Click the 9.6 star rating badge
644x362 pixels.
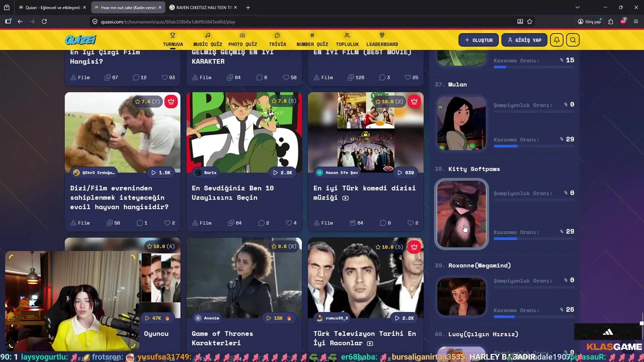click(x=283, y=247)
